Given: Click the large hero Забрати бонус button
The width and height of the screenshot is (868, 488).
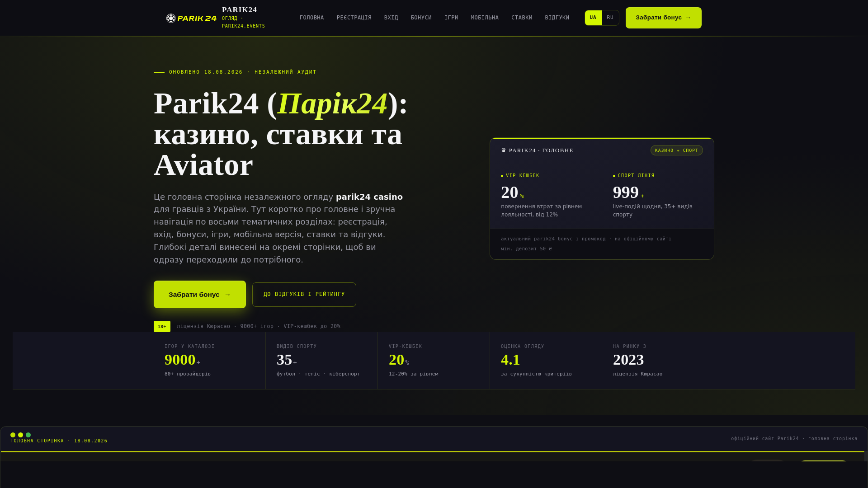Looking at the screenshot, I should (200, 294).
